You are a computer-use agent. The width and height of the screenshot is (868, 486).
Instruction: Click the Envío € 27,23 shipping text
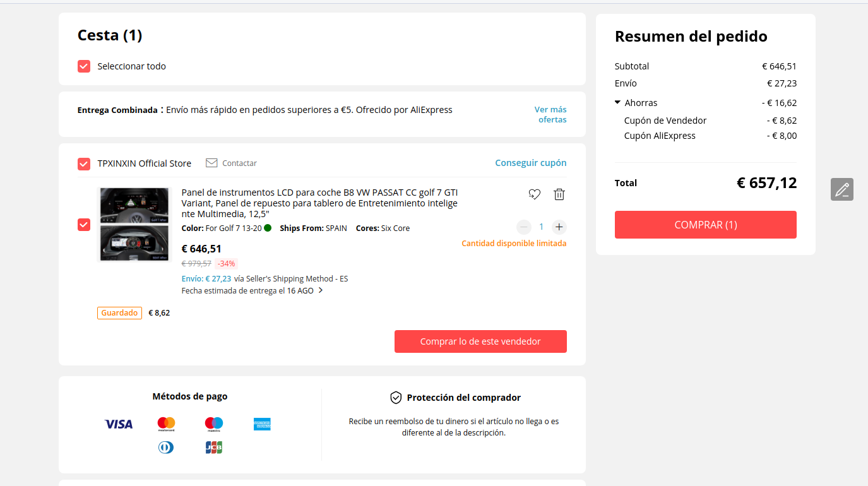(x=206, y=278)
